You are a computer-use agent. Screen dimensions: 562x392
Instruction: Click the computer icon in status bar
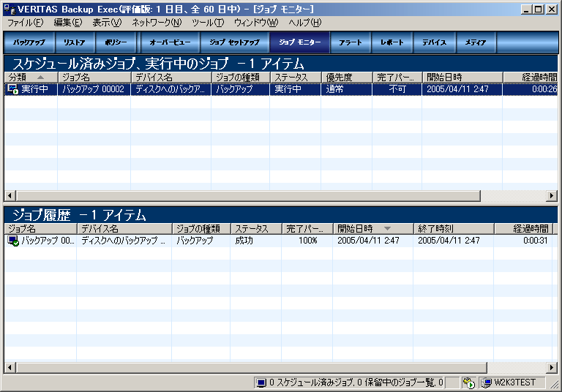(261, 382)
